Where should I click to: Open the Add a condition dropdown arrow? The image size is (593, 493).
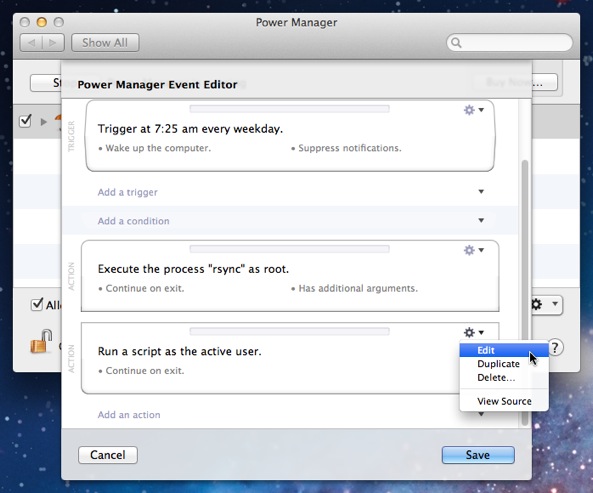tap(481, 220)
